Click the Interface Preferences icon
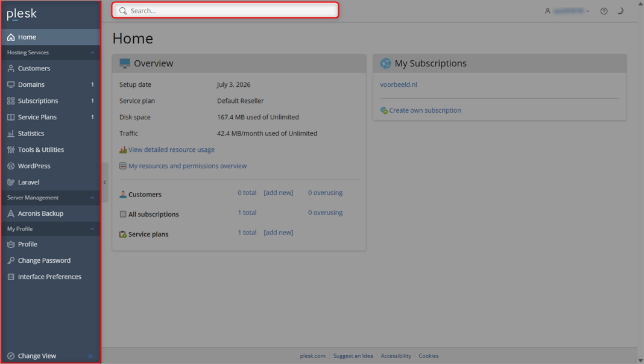Image resolution: width=644 pixels, height=364 pixels. pyautogui.click(x=11, y=277)
